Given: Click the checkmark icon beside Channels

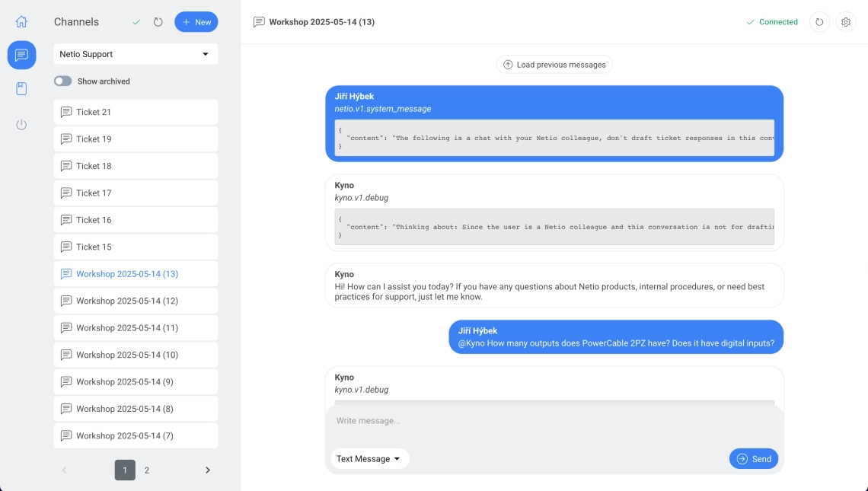Looking at the screenshot, I should point(136,22).
